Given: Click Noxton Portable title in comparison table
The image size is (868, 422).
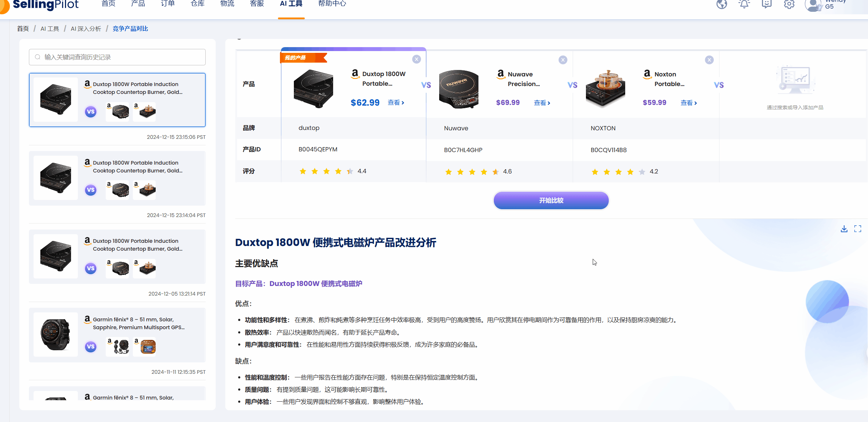Looking at the screenshot, I should pyautogui.click(x=669, y=79).
